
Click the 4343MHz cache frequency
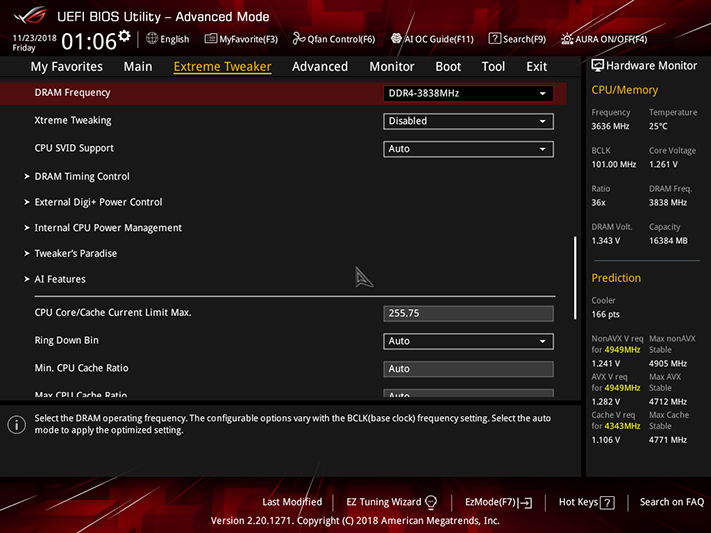click(622, 426)
